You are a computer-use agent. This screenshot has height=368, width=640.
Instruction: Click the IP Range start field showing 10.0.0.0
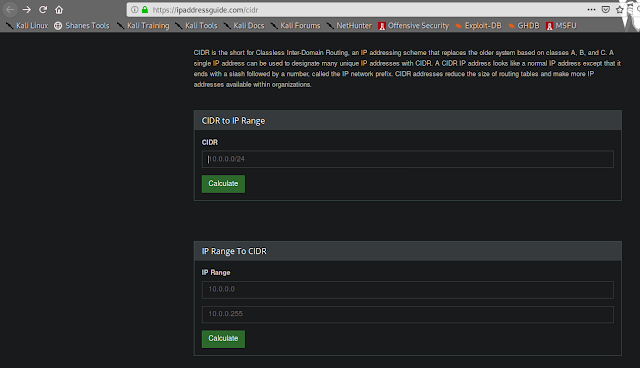(x=407, y=290)
